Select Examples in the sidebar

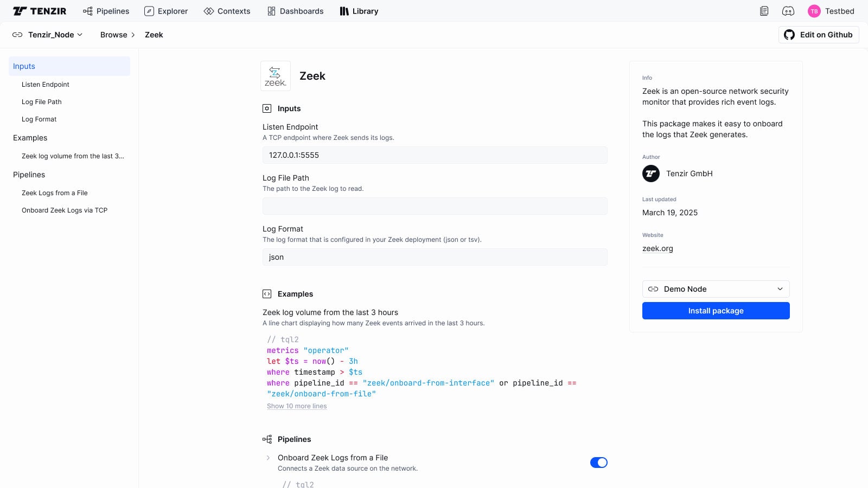(30, 138)
